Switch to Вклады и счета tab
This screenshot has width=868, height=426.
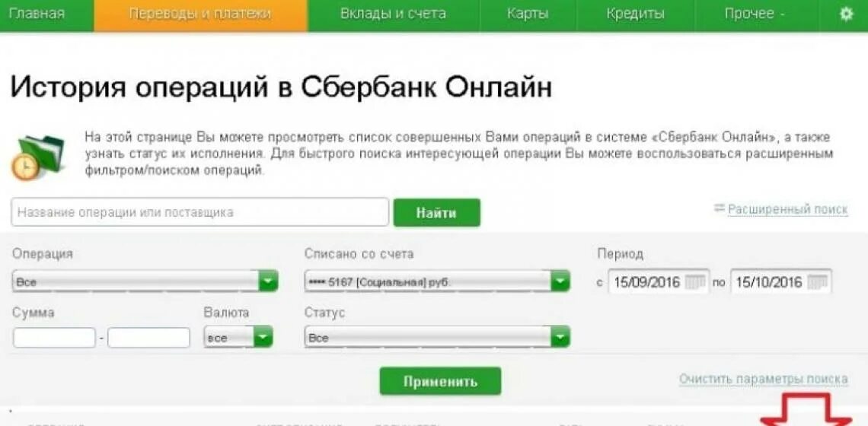click(x=394, y=14)
